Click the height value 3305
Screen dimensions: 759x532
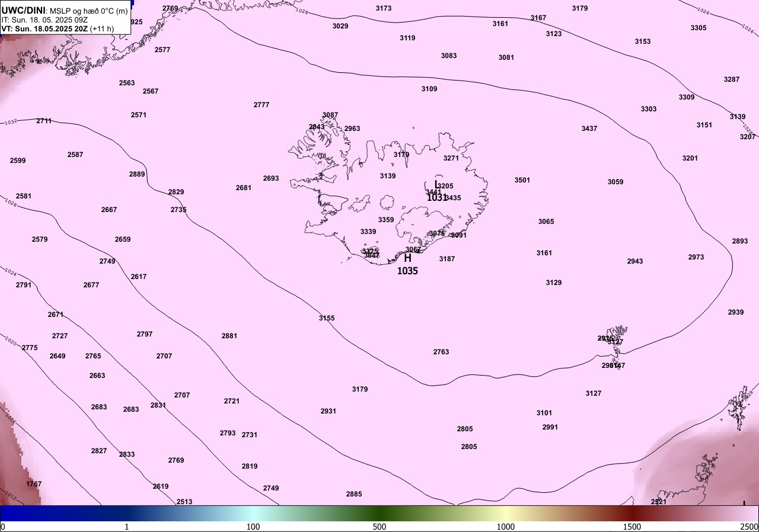[699, 28]
